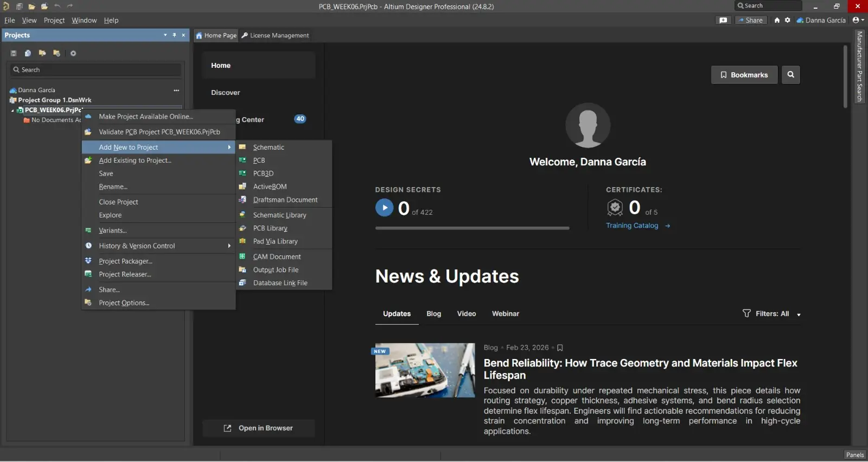868x462 pixels.
Task: Click the Design Secrets progress bar
Action: 473,228
